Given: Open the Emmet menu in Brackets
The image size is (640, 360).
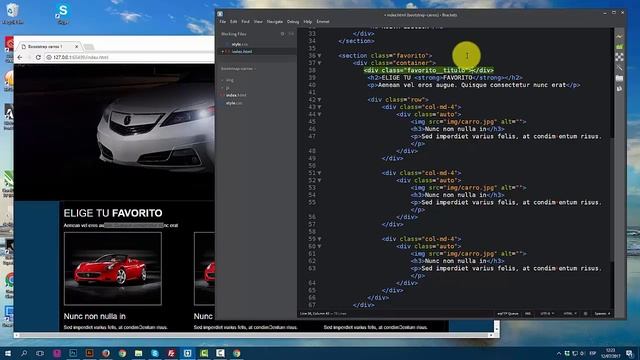Looking at the screenshot, I should pos(323,22).
